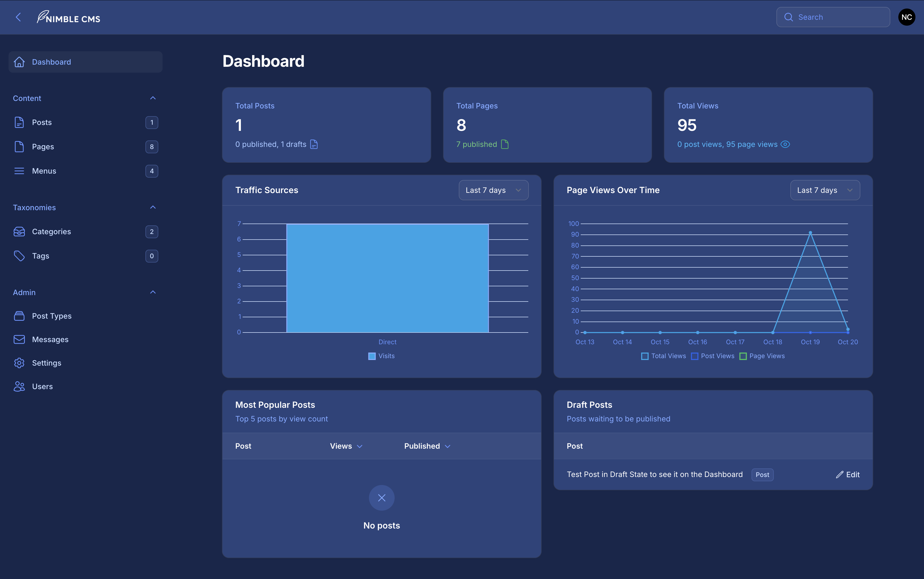The image size is (924, 579).
Task: Go to Menus in the sidebar
Action: 44,171
